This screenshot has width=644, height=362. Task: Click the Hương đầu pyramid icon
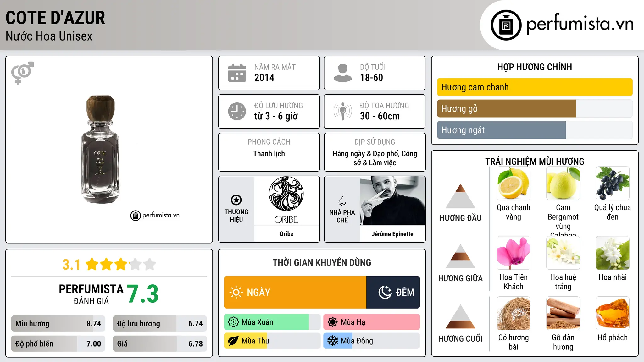460,196
